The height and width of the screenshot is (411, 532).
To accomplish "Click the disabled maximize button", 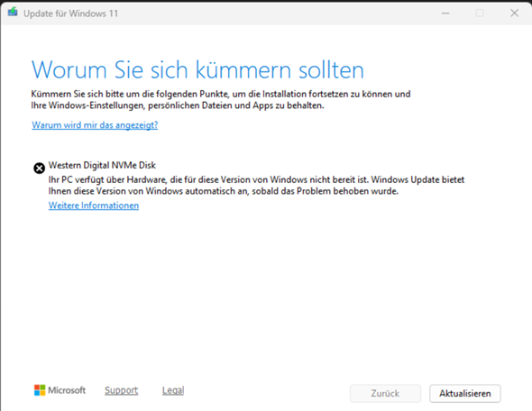I will click(480, 14).
